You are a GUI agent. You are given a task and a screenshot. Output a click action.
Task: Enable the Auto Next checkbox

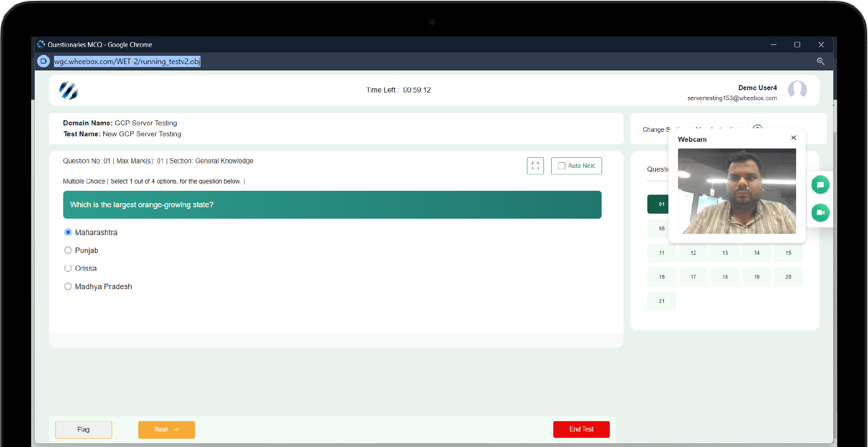pos(562,166)
